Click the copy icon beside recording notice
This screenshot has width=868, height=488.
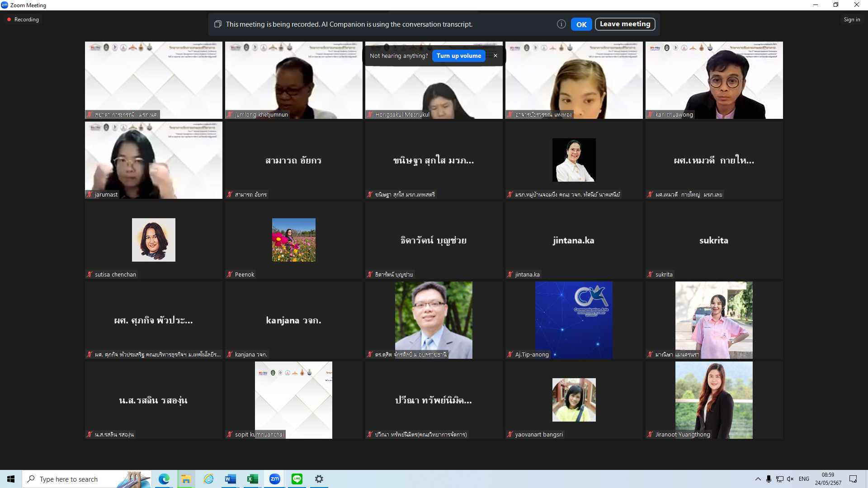[218, 24]
